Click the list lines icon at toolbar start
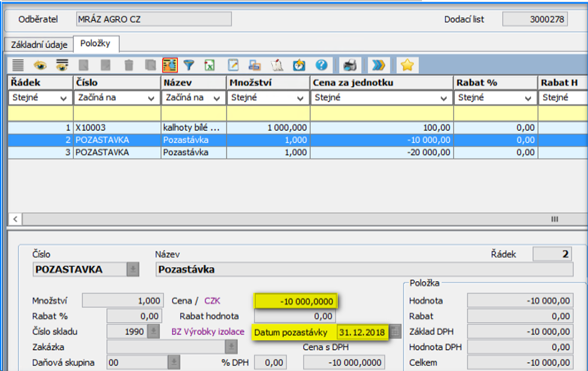Screen dimensions: 588x371 18,65
